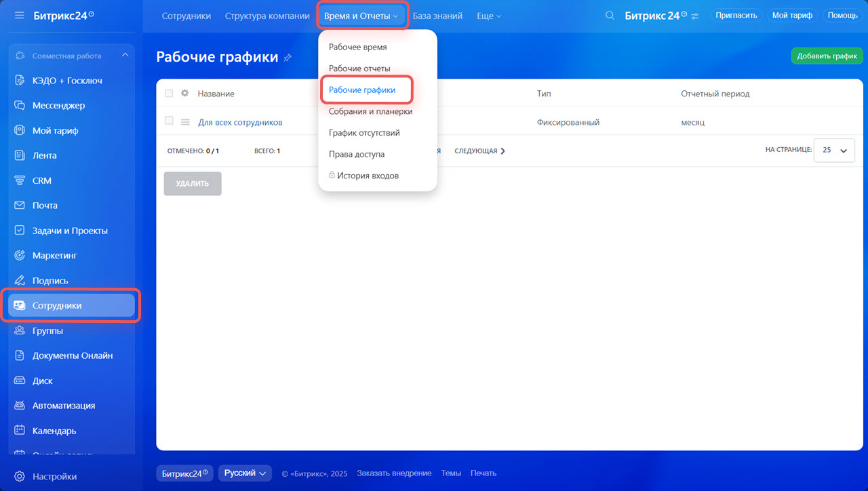Click the Отчетный период column header

[715, 94]
